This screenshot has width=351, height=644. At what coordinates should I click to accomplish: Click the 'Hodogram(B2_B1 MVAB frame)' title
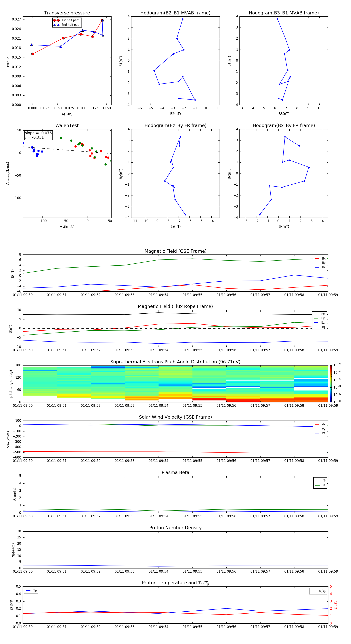pos(175,13)
